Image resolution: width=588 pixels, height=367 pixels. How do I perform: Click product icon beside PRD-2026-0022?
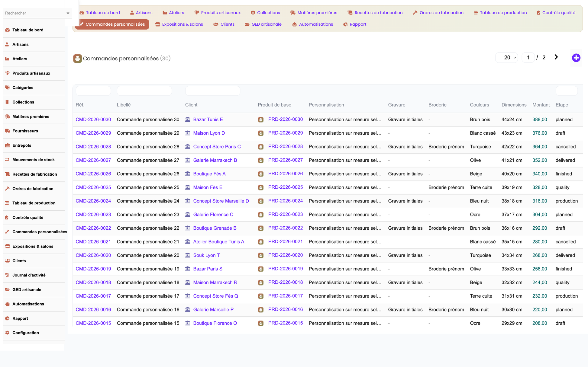tap(261, 228)
